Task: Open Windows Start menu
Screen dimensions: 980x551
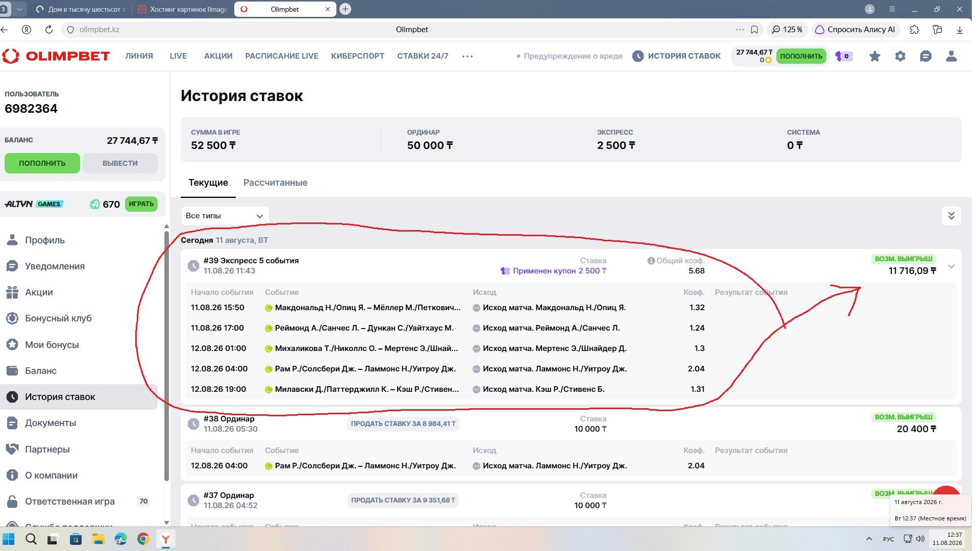Action: [9, 539]
